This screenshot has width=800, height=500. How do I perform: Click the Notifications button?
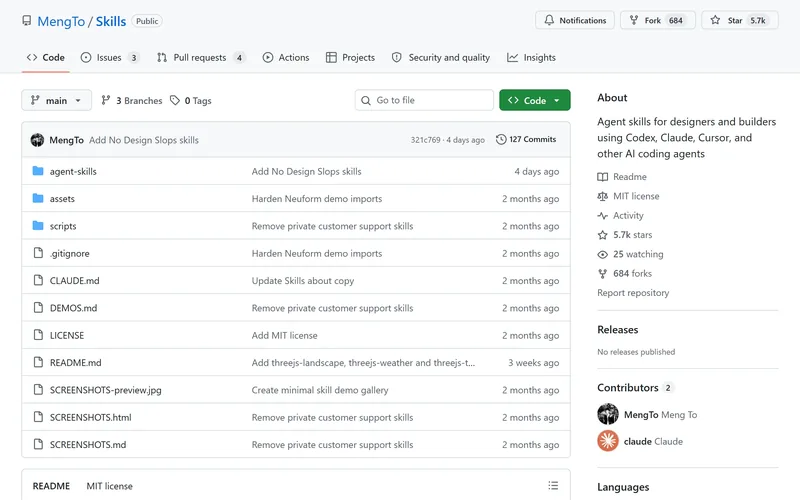[x=575, y=20]
